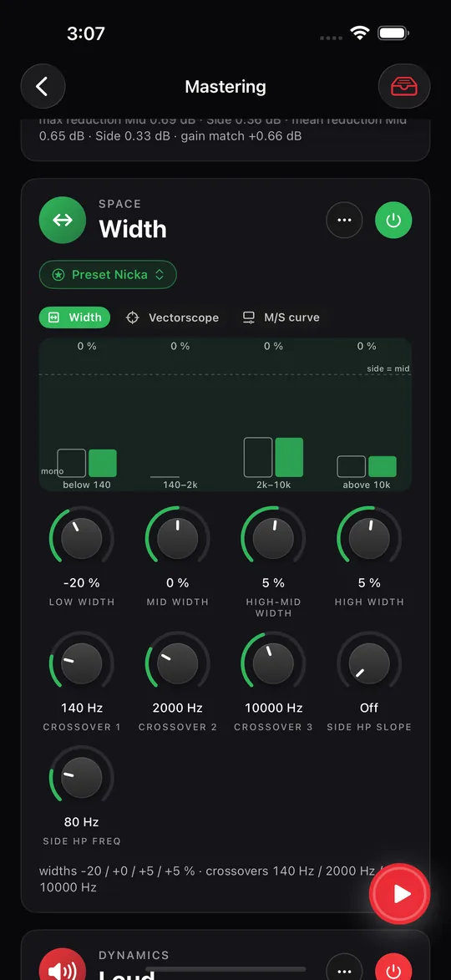Adjust the Side HP Freq knob
Image resolution: width=451 pixels, height=980 pixels.
click(82, 778)
